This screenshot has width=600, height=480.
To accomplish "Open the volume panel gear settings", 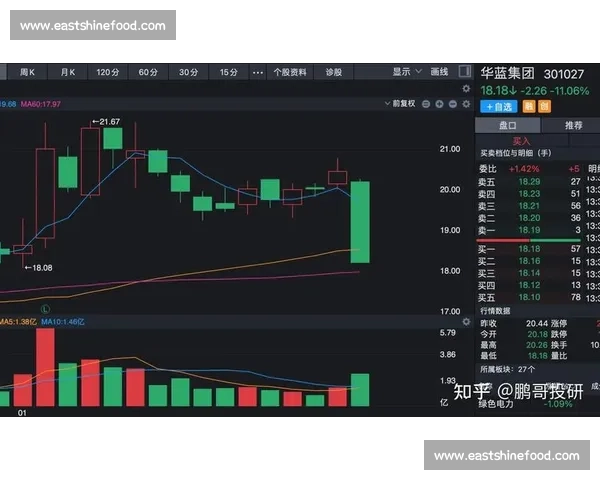I will 466,322.
